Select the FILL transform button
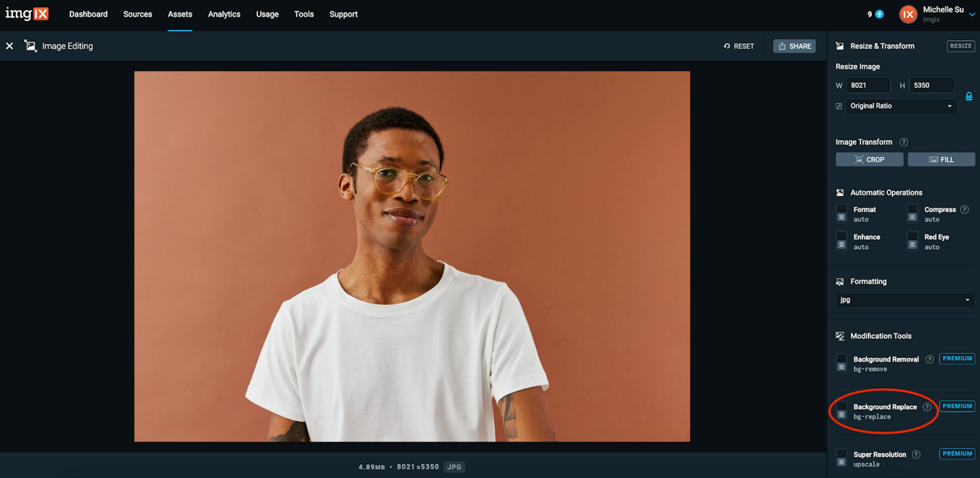Image resolution: width=980 pixels, height=478 pixels. (x=941, y=159)
